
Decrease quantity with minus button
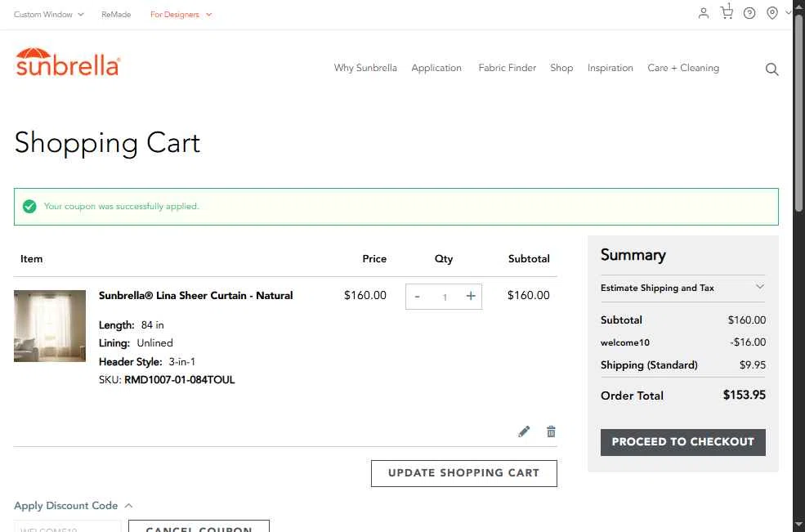pyautogui.click(x=418, y=297)
